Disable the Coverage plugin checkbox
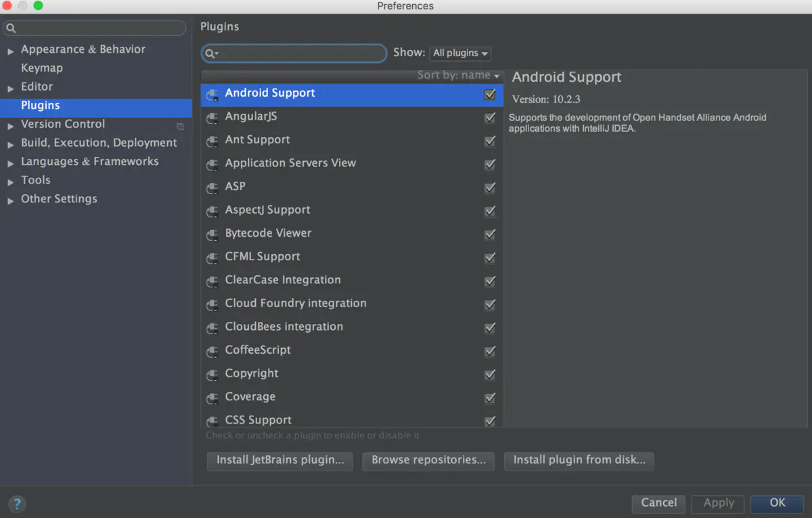The height and width of the screenshot is (518, 812). point(490,398)
